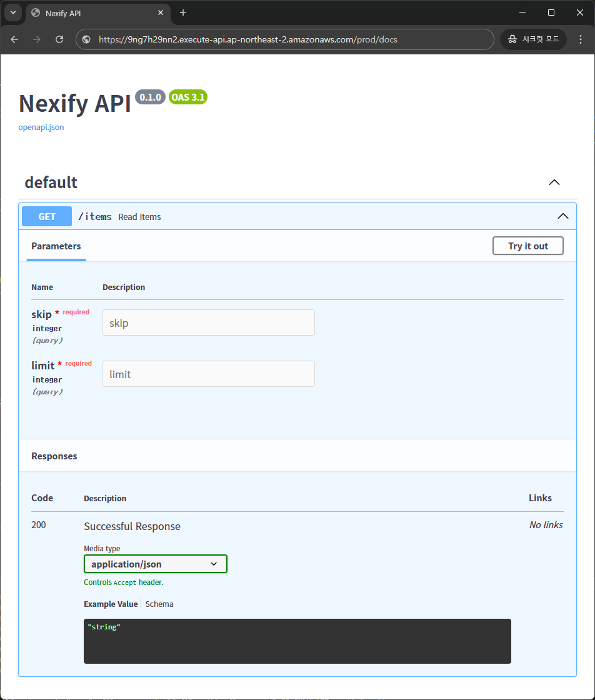Click the incognito mode indicator button

(x=533, y=39)
